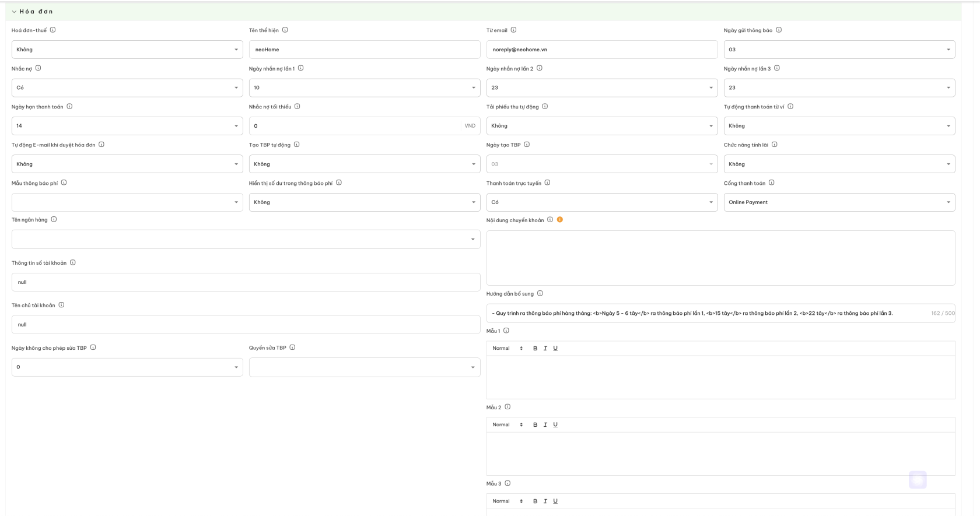Viewport: 980px width, 516px height.
Task: Click info icon beside Tên thể hiện
Action: [285, 30]
